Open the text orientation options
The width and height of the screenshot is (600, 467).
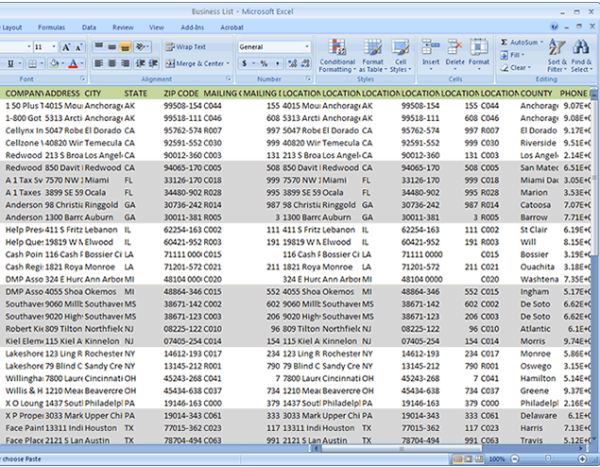pyautogui.click(x=141, y=47)
